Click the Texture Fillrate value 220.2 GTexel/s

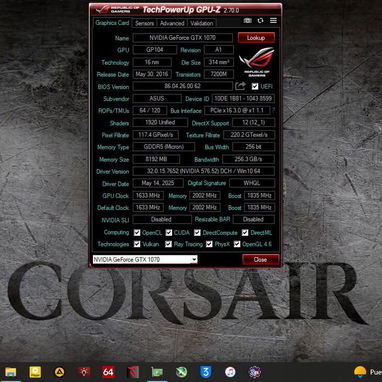click(x=249, y=135)
